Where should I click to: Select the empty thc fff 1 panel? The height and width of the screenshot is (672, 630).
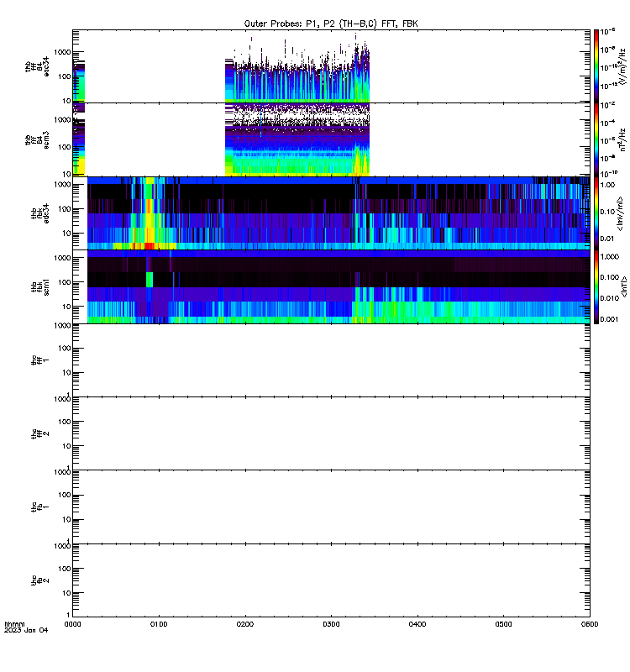331,360
